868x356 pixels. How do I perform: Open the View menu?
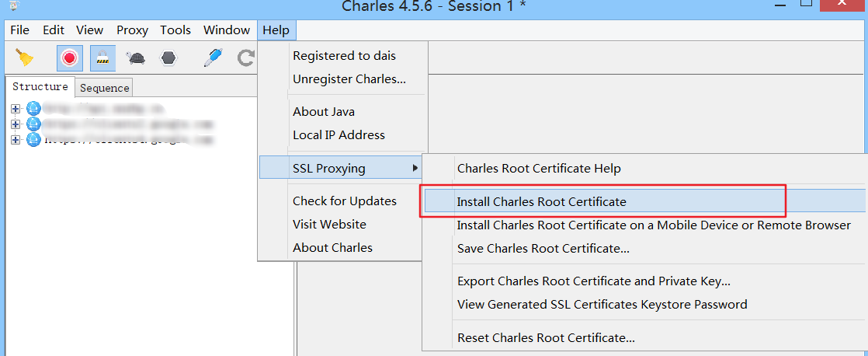(x=90, y=30)
